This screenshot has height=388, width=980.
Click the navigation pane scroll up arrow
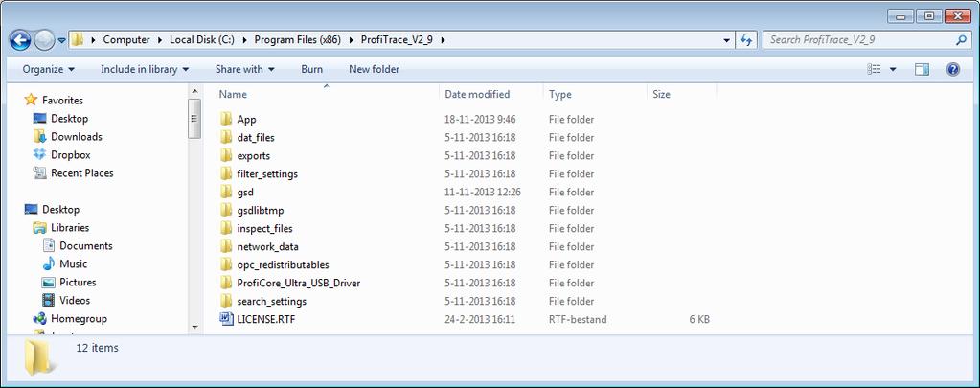point(194,91)
